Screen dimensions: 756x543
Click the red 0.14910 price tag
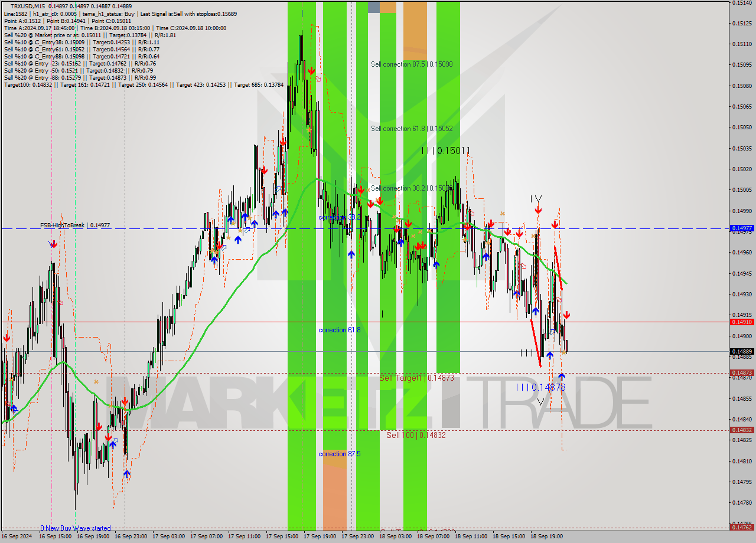[x=742, y=322]
